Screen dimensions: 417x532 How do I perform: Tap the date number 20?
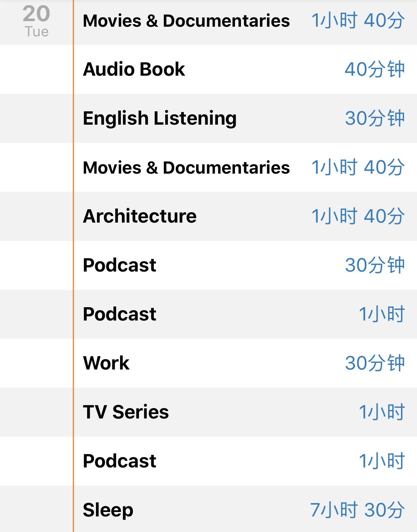36,14
